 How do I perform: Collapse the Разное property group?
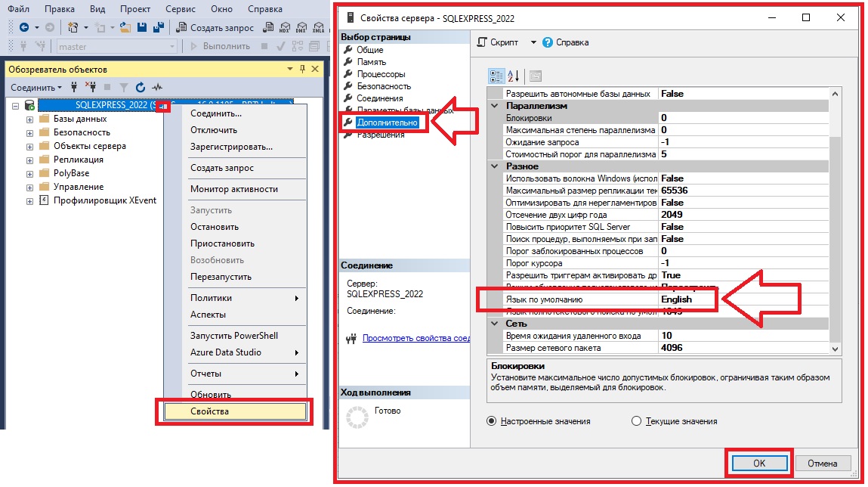(495, 166)
